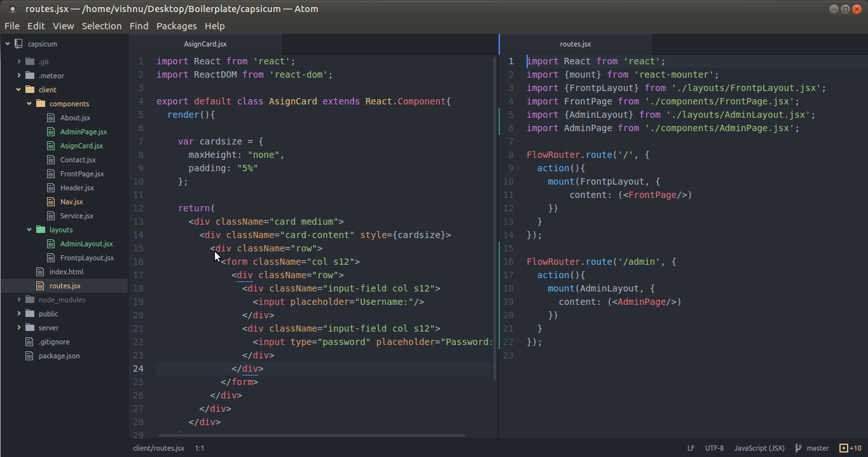
Task: Click the Service.jsx file icon
Action: 52,216
